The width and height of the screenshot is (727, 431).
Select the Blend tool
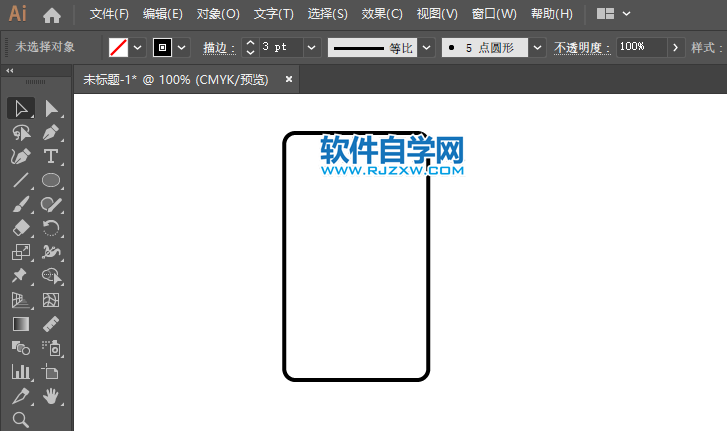(21, 348)
